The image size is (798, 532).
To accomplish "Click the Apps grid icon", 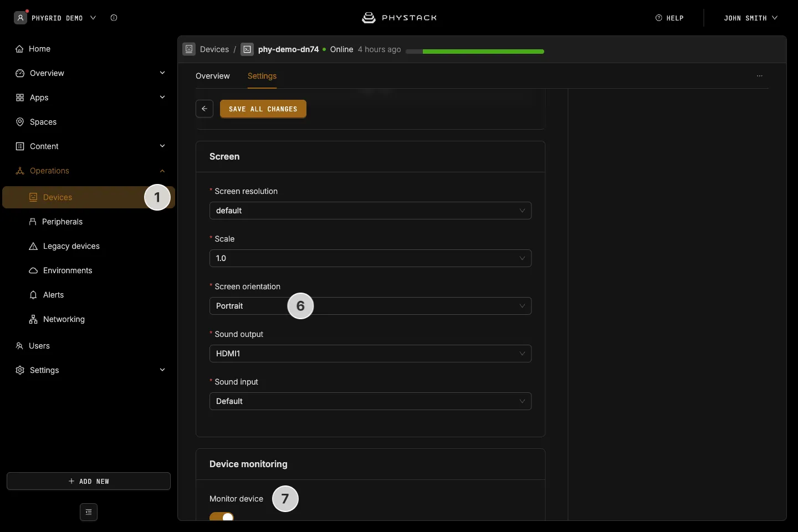I will 20,98.
